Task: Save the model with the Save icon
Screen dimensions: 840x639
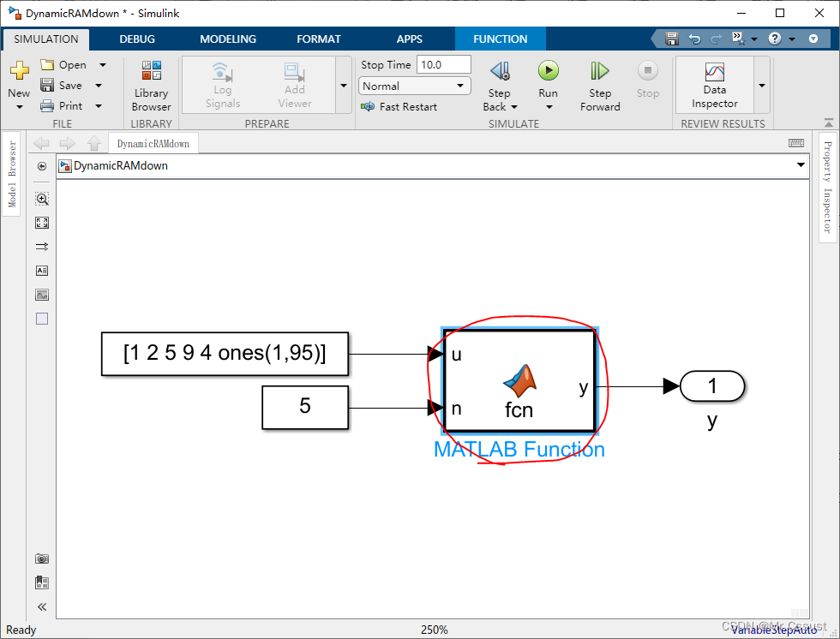Action: coord(47,85)
